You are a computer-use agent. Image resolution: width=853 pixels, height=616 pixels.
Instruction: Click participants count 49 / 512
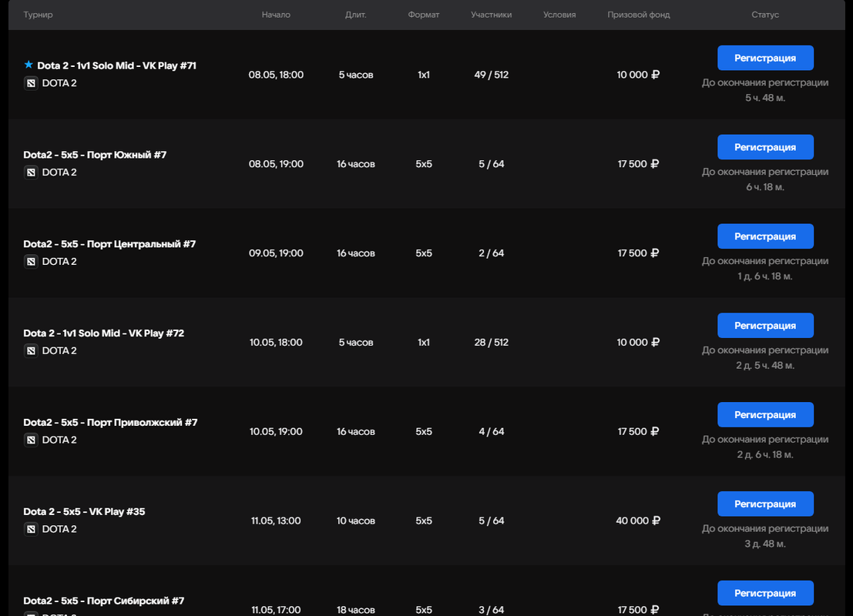(492, 75)
